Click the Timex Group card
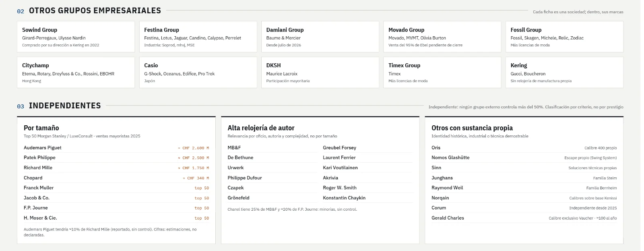Image resolution: width=644 pixels, height=251 pixels. coord(442,73)
